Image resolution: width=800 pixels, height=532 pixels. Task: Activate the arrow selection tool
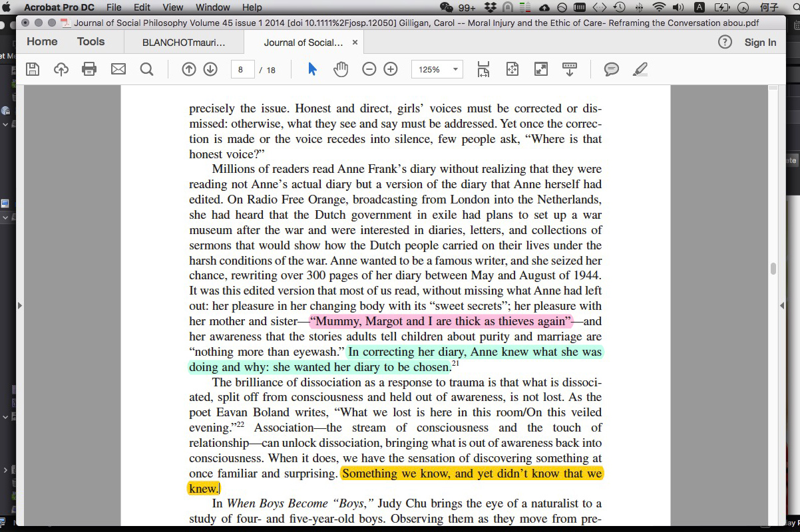point(312,69)
